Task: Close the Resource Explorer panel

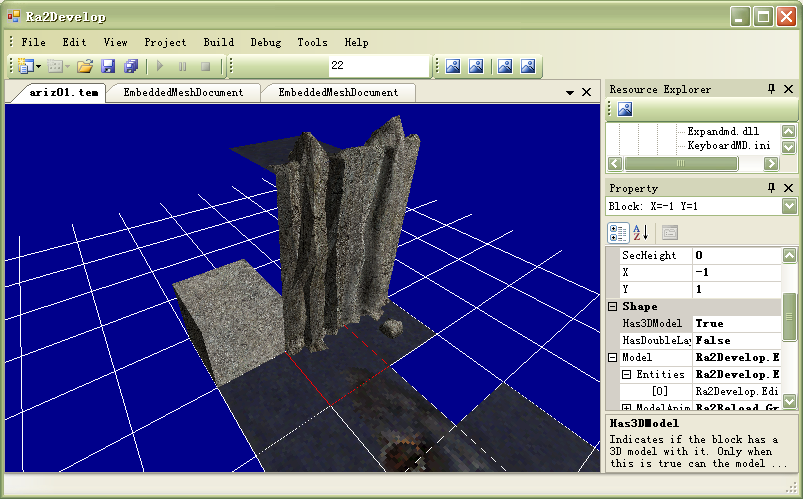Action: 789,89
